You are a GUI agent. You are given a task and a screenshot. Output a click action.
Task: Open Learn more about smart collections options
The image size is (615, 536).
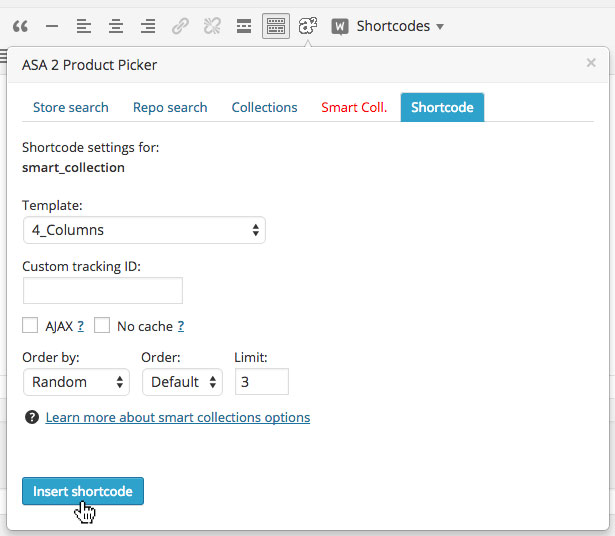(178, 417)
